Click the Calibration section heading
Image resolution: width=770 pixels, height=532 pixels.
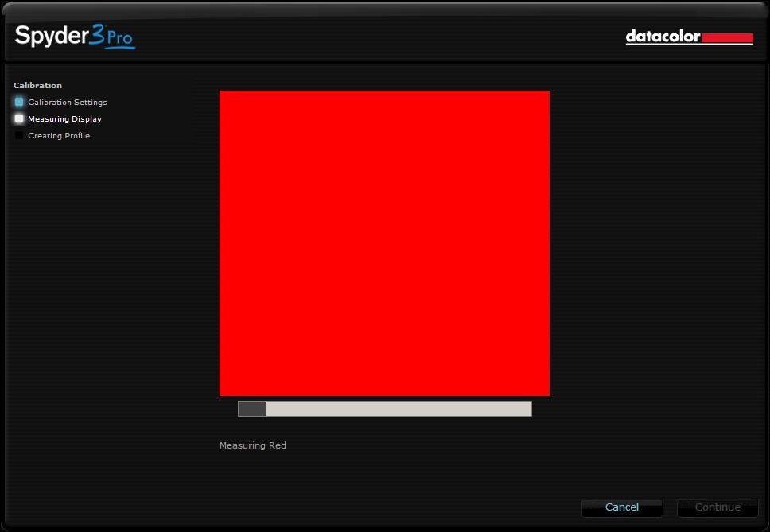(x=38, y=85)
